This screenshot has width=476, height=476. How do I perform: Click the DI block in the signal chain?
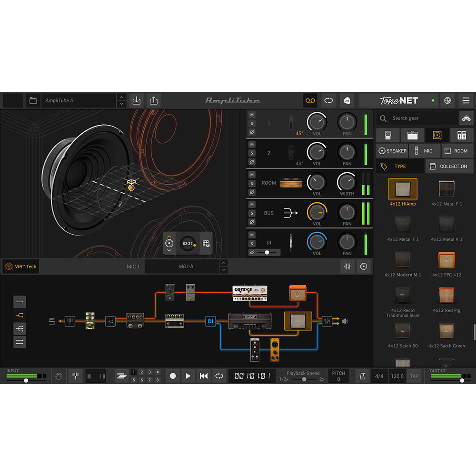[210, 321]
